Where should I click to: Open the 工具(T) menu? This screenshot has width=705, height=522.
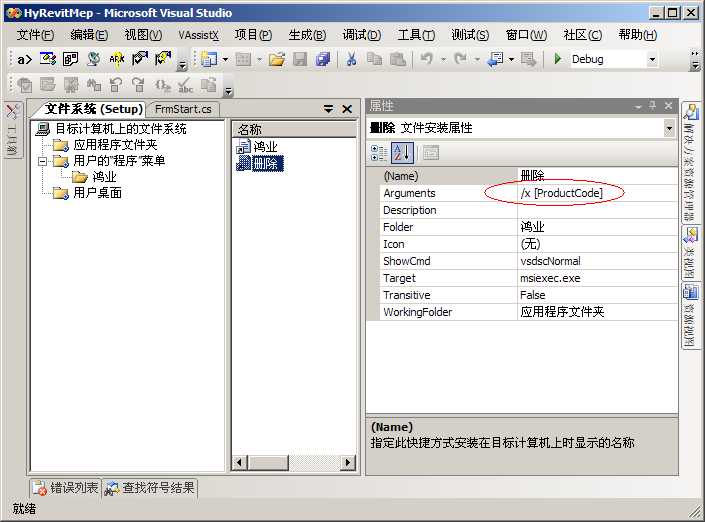tap(416, 35)
